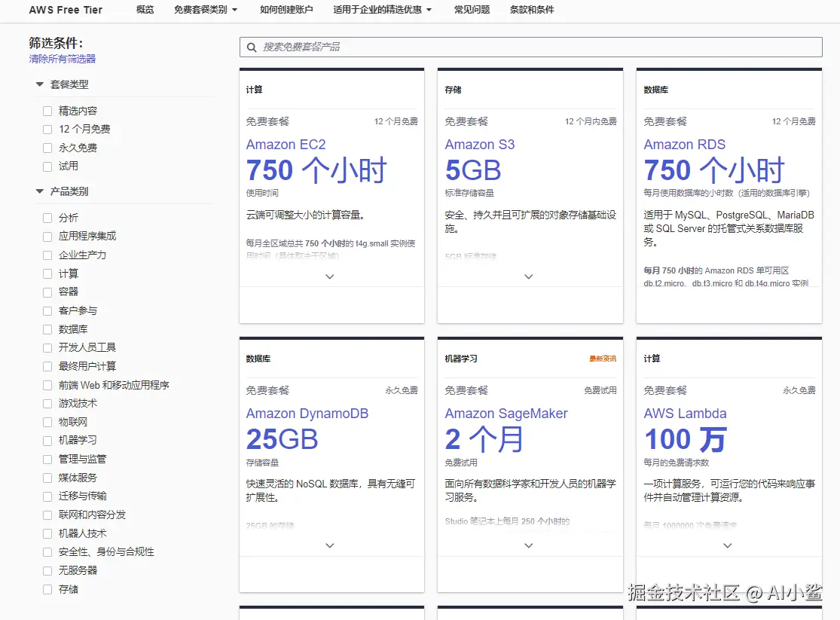Open the 免费套餐类别 dropdown menu

tap(205, 10)
